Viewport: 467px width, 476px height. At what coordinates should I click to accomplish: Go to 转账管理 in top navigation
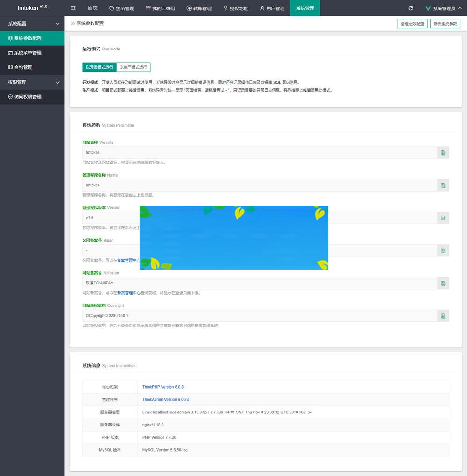pyautogui.click(x=199, y=8)
